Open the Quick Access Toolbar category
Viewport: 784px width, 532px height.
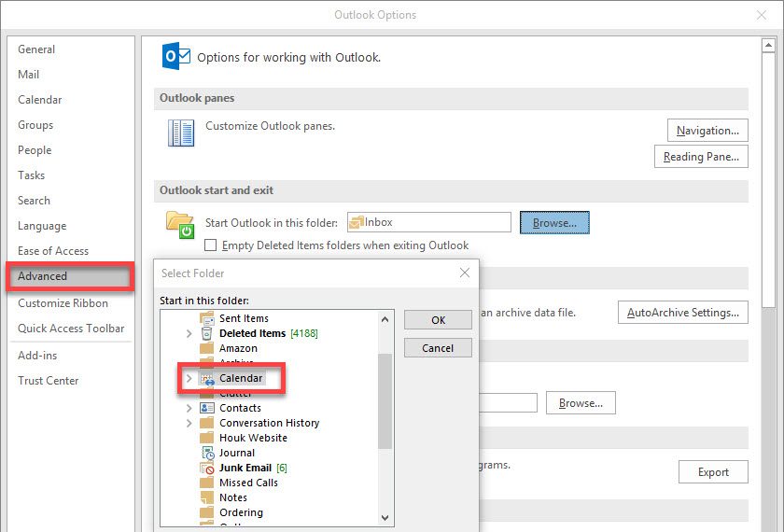click(71, 328)
